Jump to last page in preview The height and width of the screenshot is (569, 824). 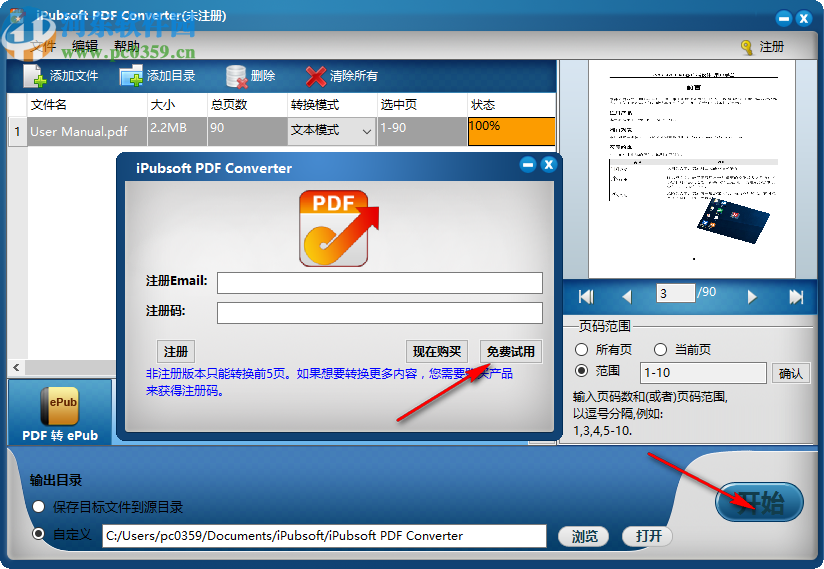point(796,297)
